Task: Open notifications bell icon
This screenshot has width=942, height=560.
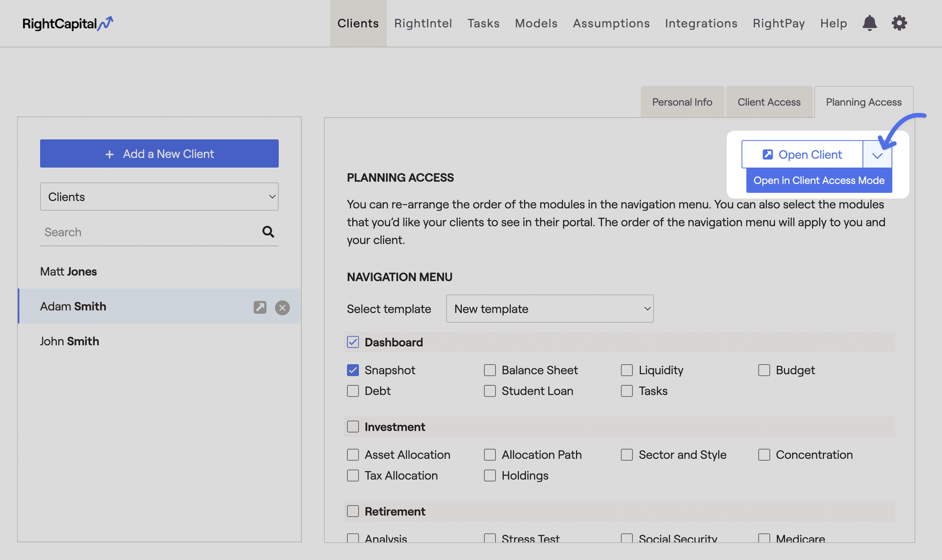Action: pyautogui.click(x=869, y=23)
